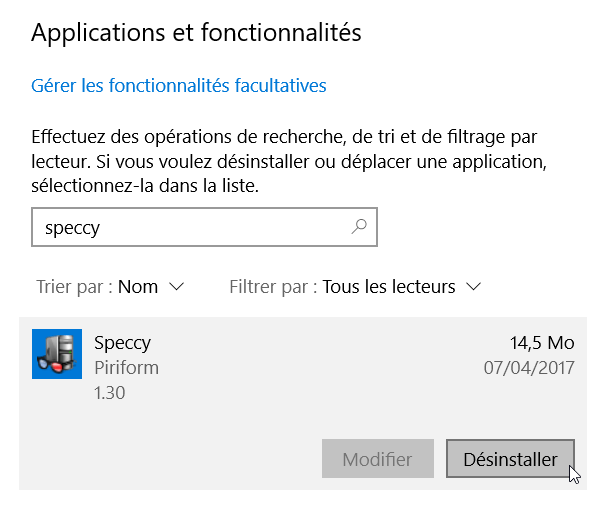Click the 14,5 Mo size value
Viewport: 610px width, 516px height.
(x=542, y=343)
